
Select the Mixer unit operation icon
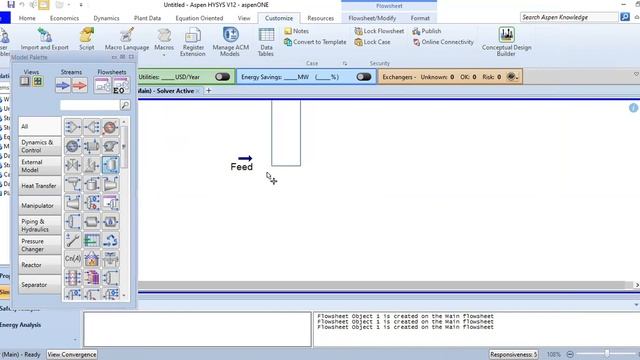pyautogui.click(x=73, y=127)
